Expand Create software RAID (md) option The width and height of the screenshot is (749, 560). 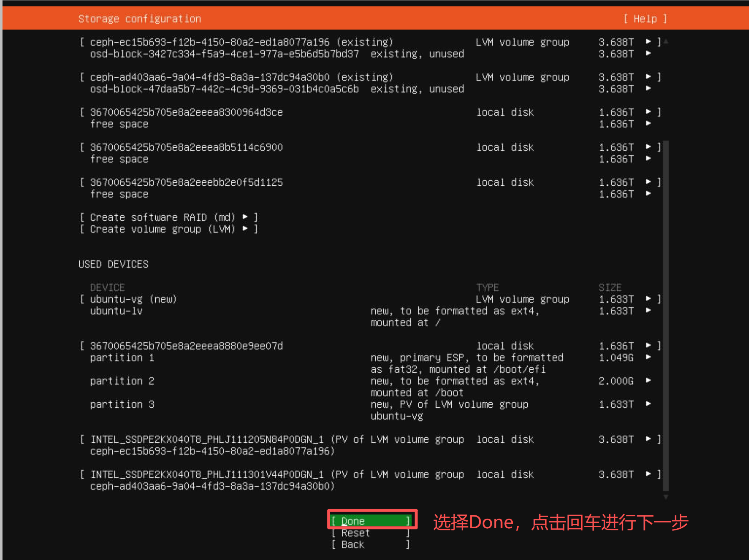click(169, 217)
